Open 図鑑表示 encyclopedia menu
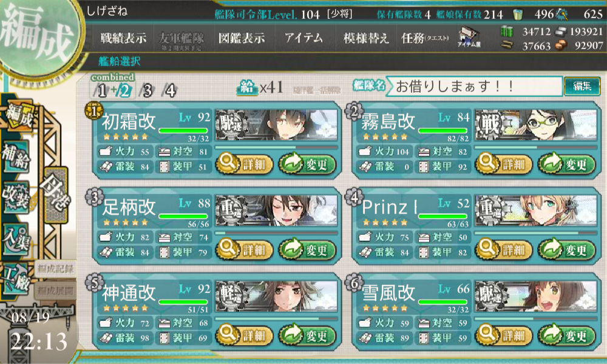Screen dimensions: 607x364 tap(242, 38)
